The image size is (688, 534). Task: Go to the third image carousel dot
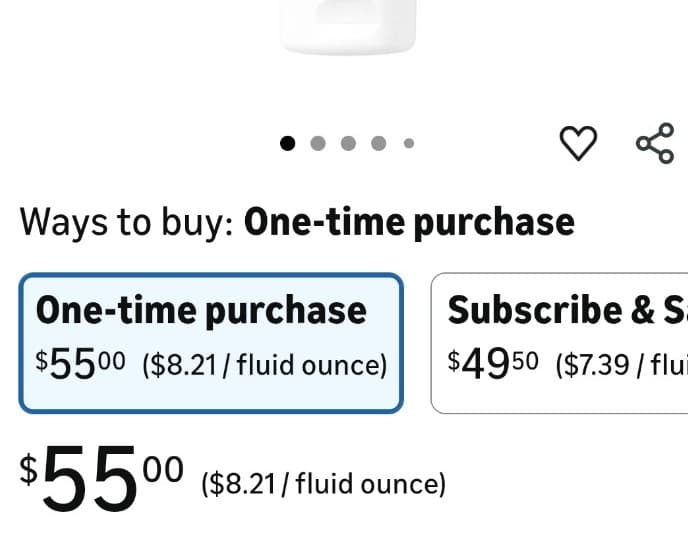[x=348, y=143]
